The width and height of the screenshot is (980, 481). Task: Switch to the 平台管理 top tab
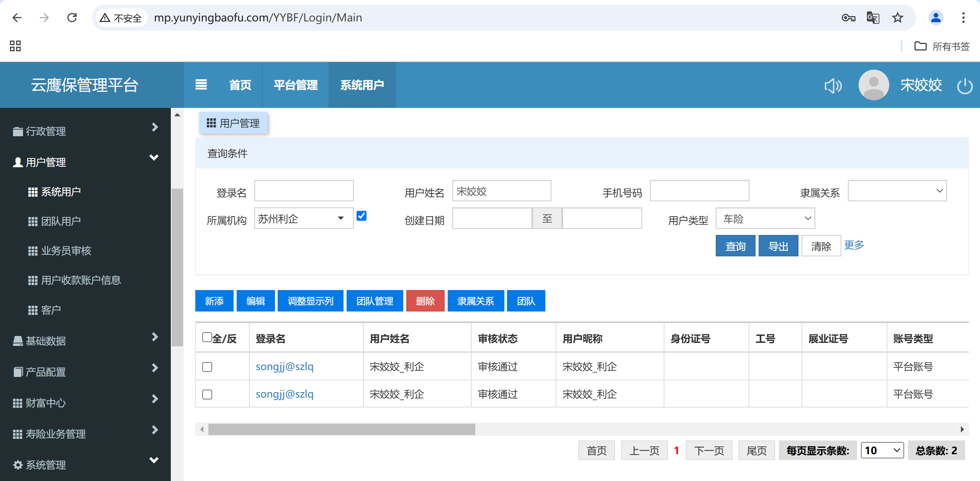click(295, 85)
